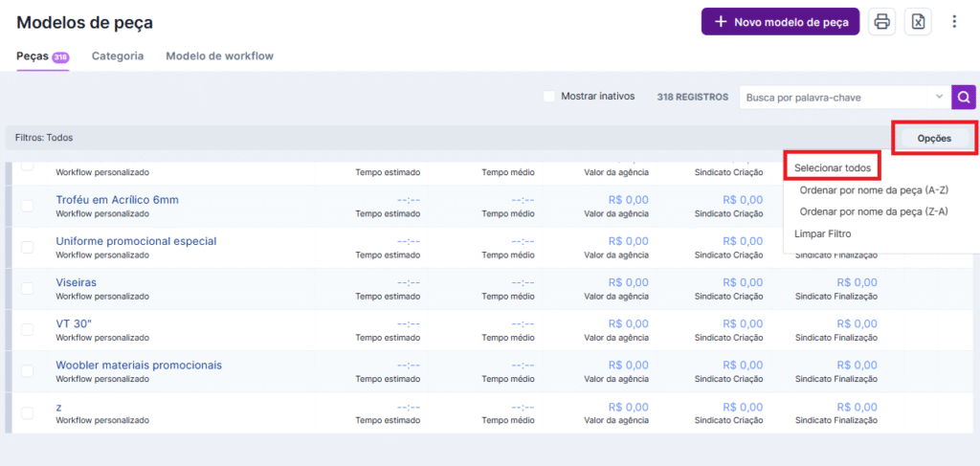980x466 pixels.
Task: Switch to the Peças tab
Action: (42, 56)
